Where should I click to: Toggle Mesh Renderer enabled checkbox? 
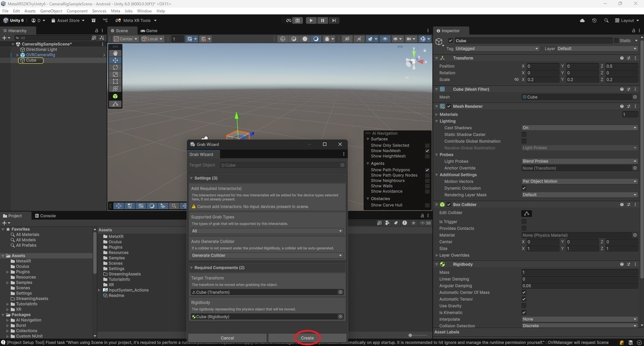click(x=449, y=106)
